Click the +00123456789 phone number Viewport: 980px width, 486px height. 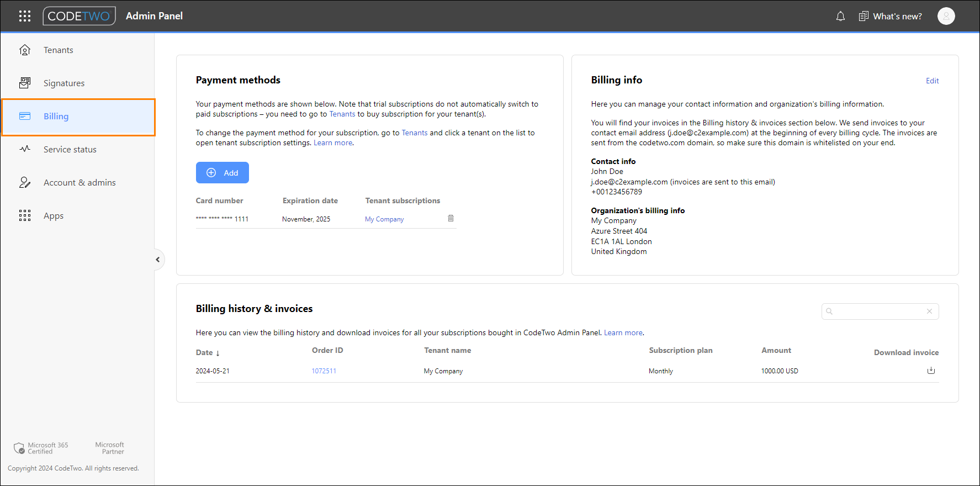click(617, 192)
